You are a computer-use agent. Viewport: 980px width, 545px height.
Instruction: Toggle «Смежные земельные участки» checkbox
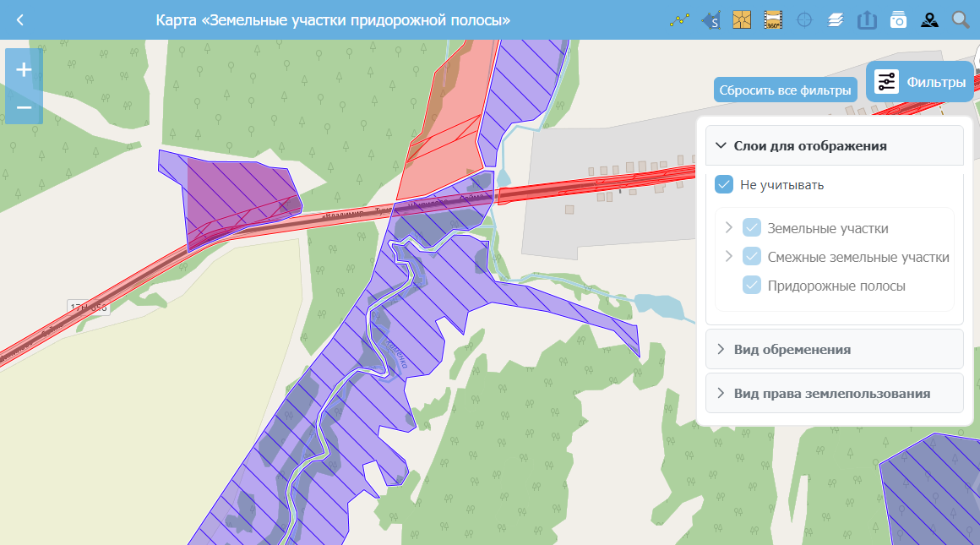pos(752,257)
